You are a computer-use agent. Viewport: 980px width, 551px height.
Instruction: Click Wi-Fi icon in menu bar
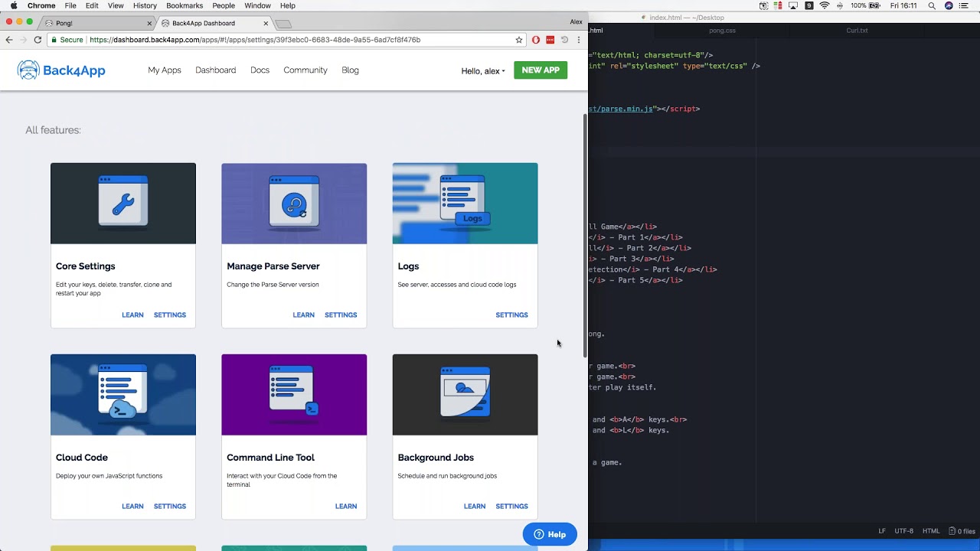point(825,5)
